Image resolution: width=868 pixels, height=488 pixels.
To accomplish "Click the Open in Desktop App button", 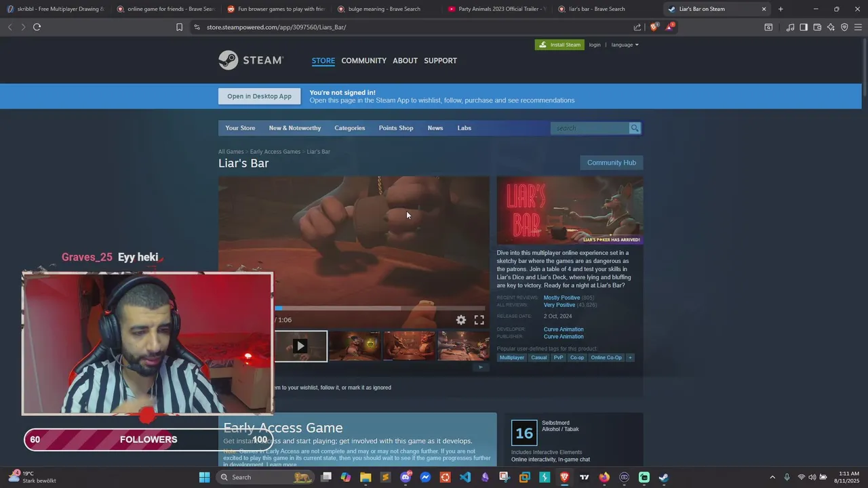I will click(x=259, y=96).
